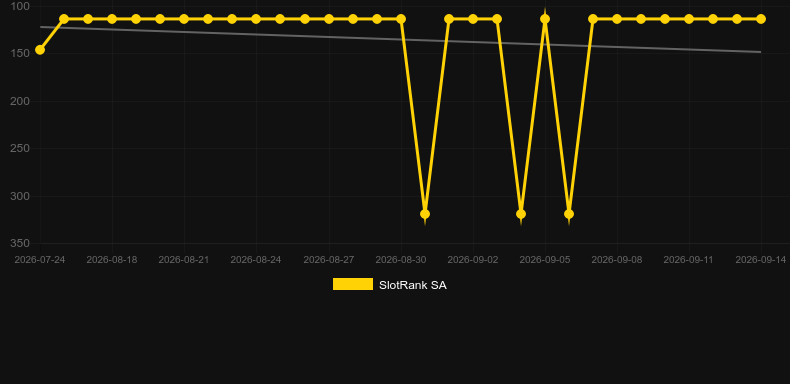Viewport: 790px width, 384px height.
Task: Click the x-axis label 2026-09-05
Action: 545,260
